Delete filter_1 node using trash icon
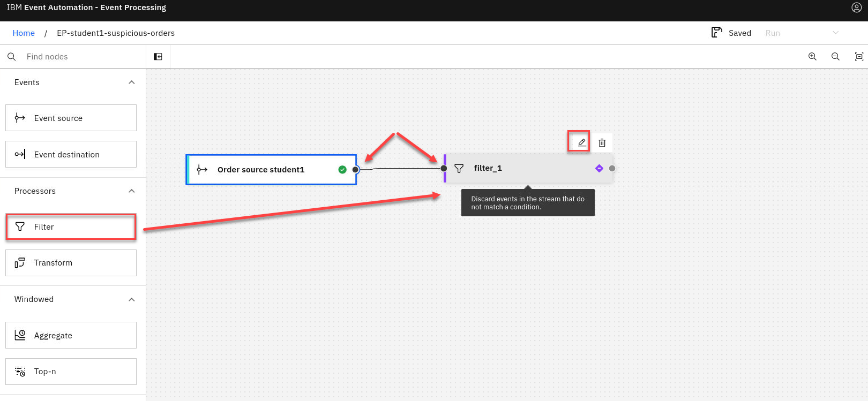 point(602,142)
